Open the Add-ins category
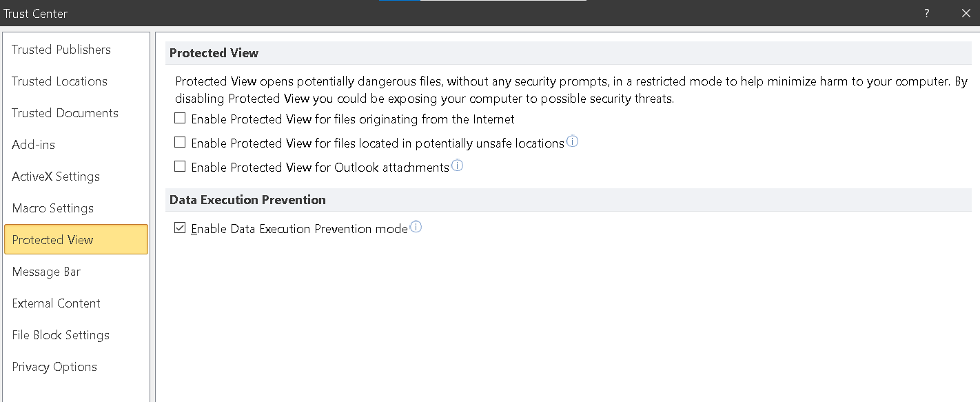Image resolution: width=980 pixels, height=402 pixels. (34, 145)
